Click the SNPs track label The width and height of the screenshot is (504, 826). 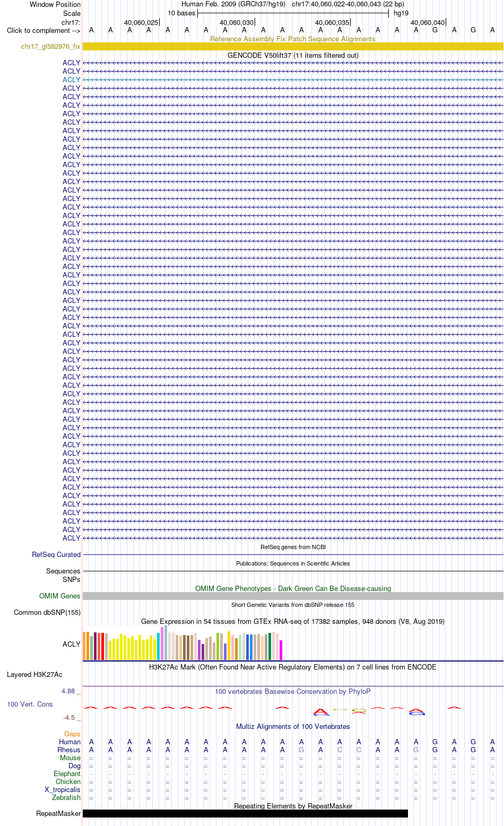72,579
